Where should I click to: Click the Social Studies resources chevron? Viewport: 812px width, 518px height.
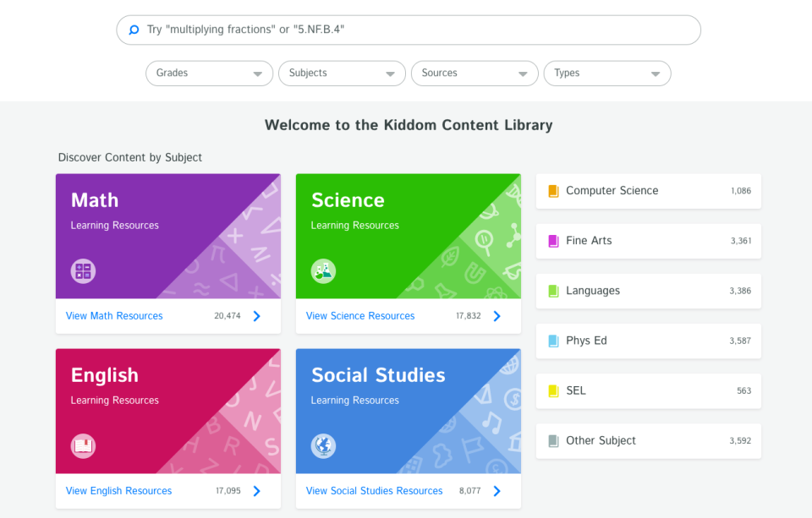coord(497,490)
